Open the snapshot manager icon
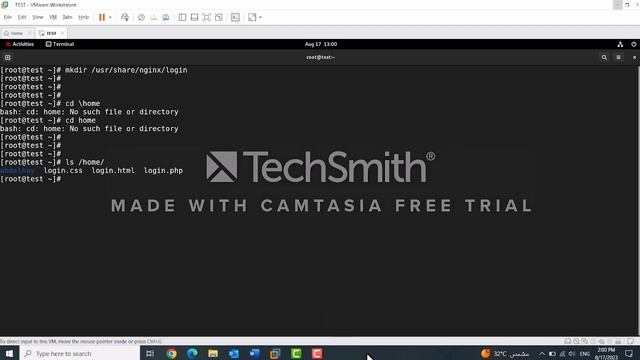640x360 pixels. (x=166, y=17)
